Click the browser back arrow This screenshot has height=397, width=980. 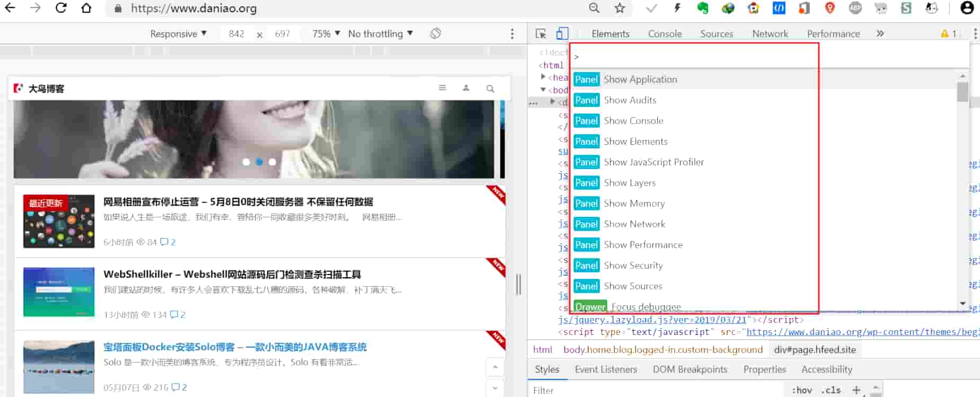pos(10,8)
